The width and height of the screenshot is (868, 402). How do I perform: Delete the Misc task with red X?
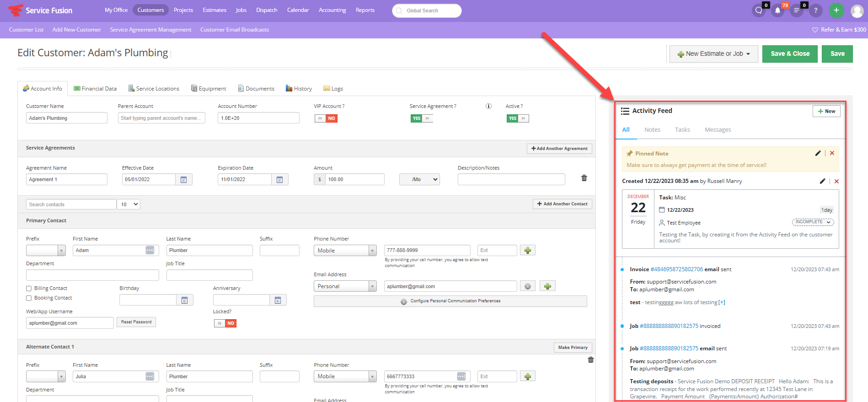click(836, 182)
